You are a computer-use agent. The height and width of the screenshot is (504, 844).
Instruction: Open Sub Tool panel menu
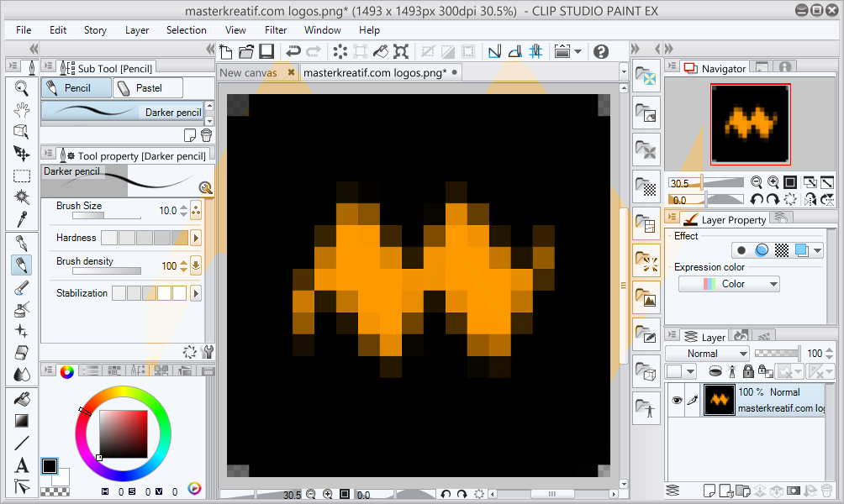[x=48, y=66]
